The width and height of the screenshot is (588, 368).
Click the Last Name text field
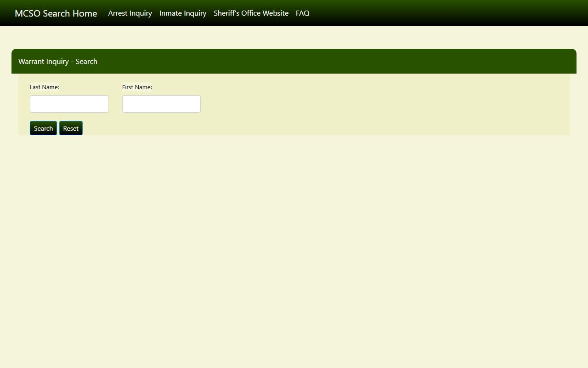[69, 104]
